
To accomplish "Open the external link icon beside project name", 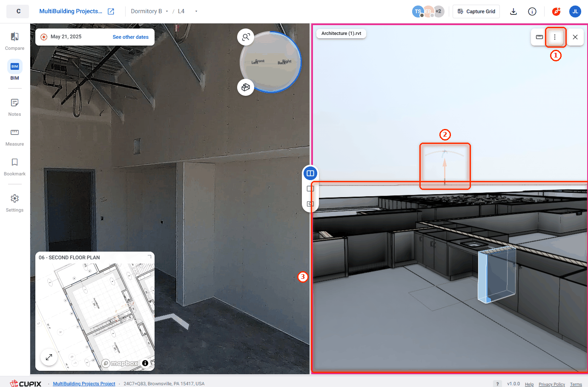I will tap(111, 11).
